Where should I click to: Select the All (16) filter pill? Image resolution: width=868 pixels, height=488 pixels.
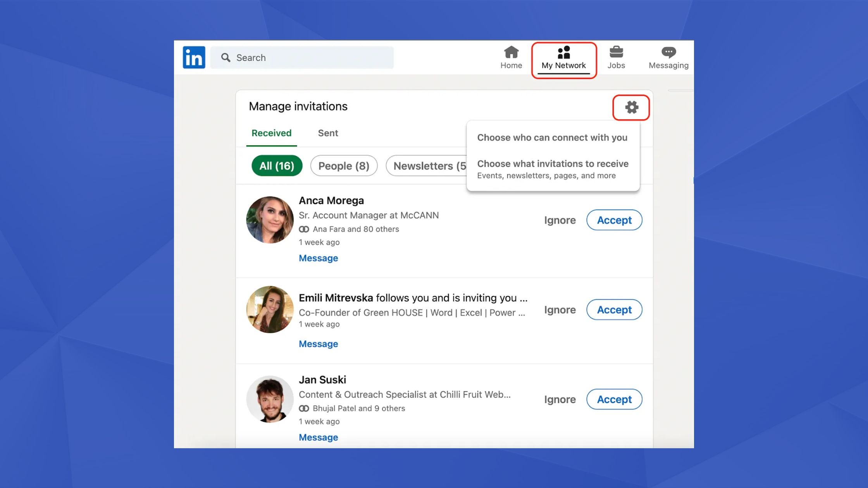[277, 166]
